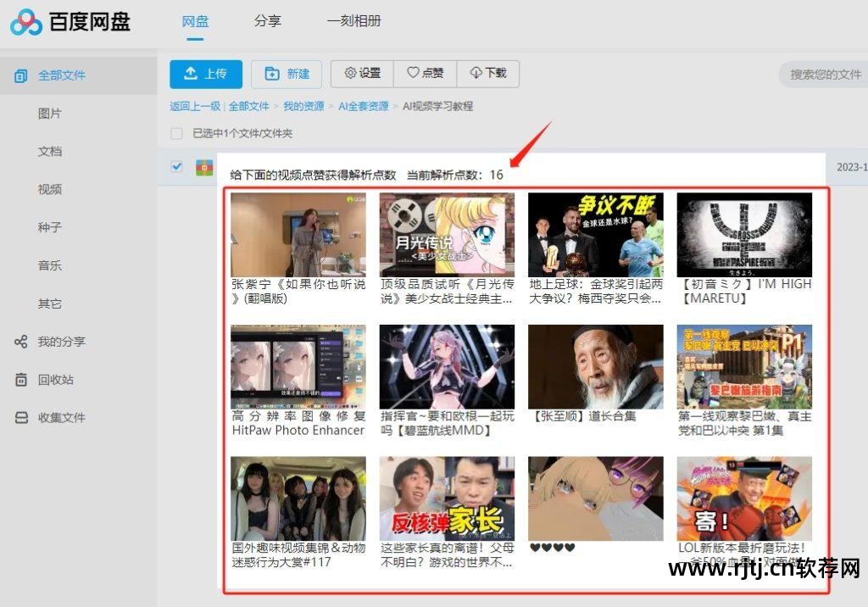Screen dimensions: 868x607
Task: Select 全部文件 in the sidebar
Action: click(78, 75)
